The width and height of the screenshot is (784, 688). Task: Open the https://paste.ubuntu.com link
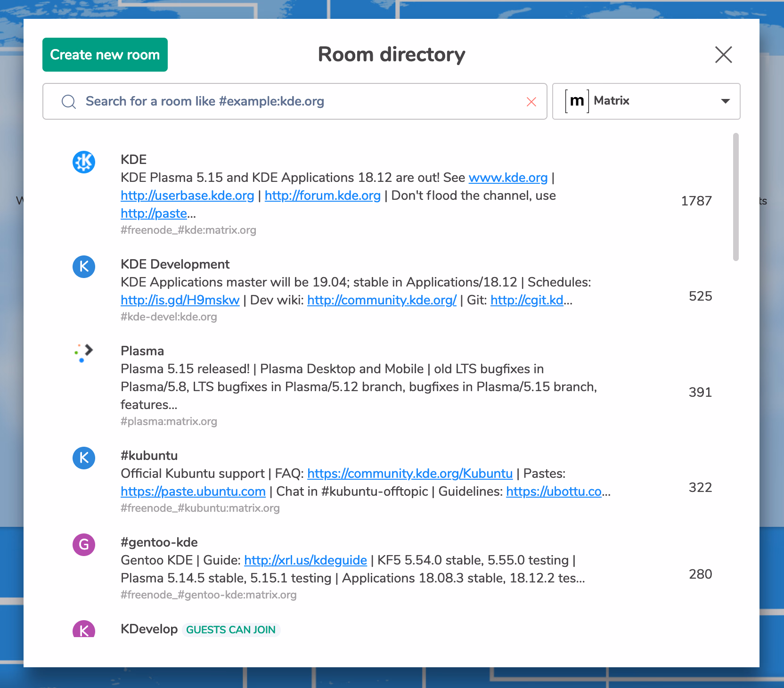click(193, 491)
